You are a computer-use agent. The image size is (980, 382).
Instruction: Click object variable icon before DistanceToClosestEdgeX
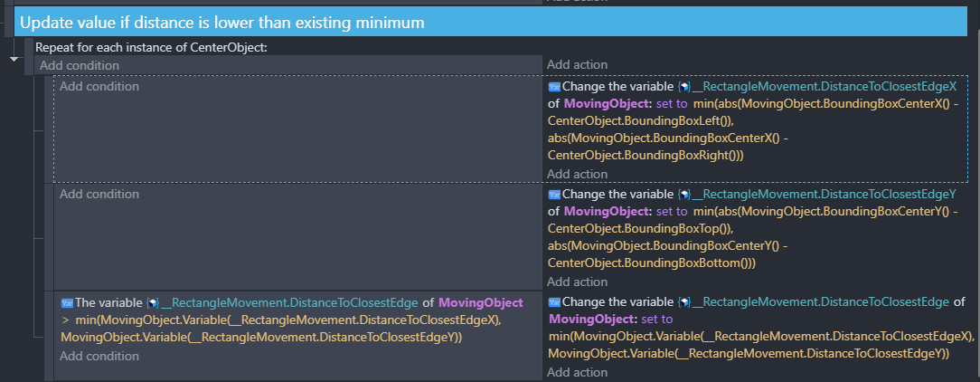[684, 86]
